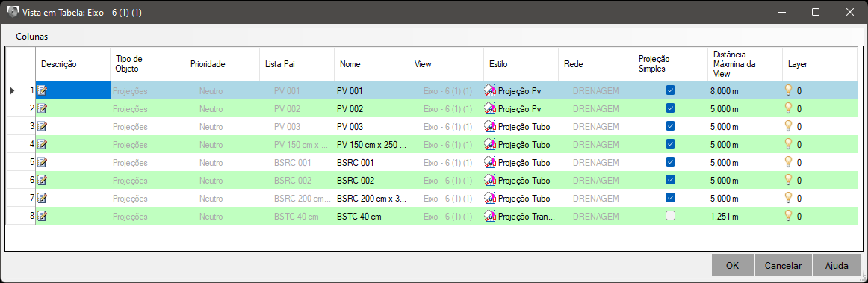Click the PV 150 cm x 250 ... name cell

coord(372,145)
